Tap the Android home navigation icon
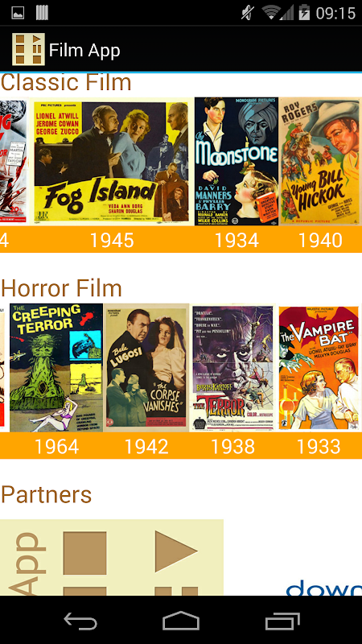Viewport: 362px width, 644px height. click(181, 621)
